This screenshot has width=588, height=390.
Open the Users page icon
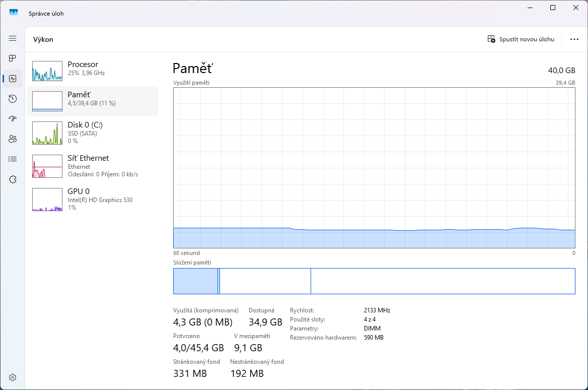[x=13, y=139]
